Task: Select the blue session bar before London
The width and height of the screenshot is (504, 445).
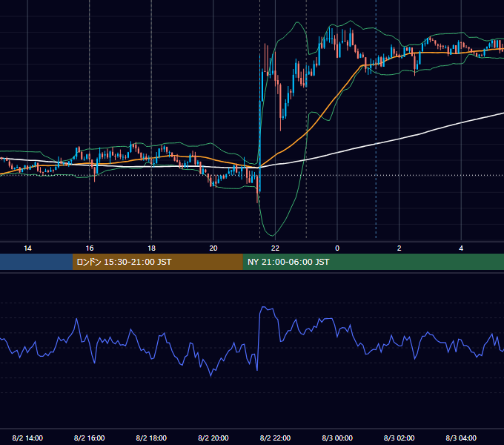Action: coord(36,262)
